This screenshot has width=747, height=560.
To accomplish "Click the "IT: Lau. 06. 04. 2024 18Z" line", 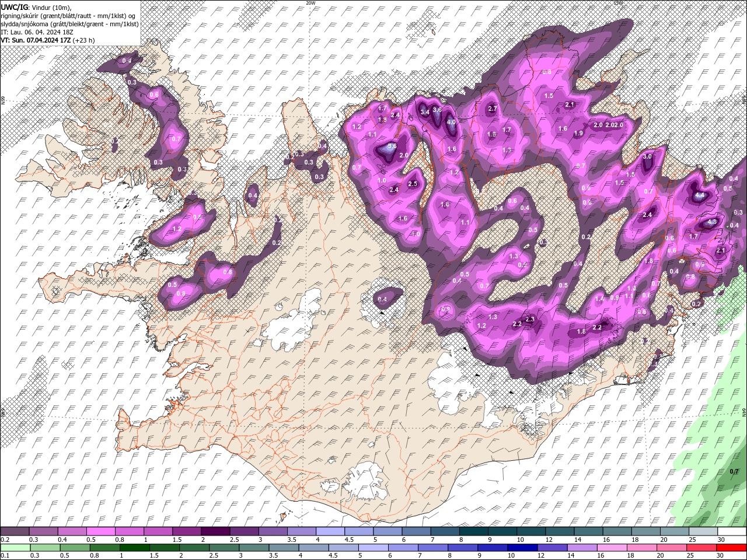I will coord(36,32).
